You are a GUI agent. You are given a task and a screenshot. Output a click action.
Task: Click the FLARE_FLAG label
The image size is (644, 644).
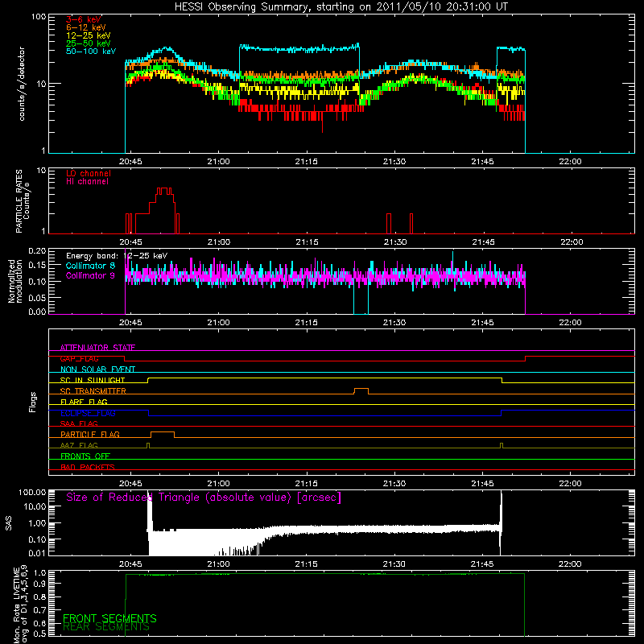(x=84, y=402)
